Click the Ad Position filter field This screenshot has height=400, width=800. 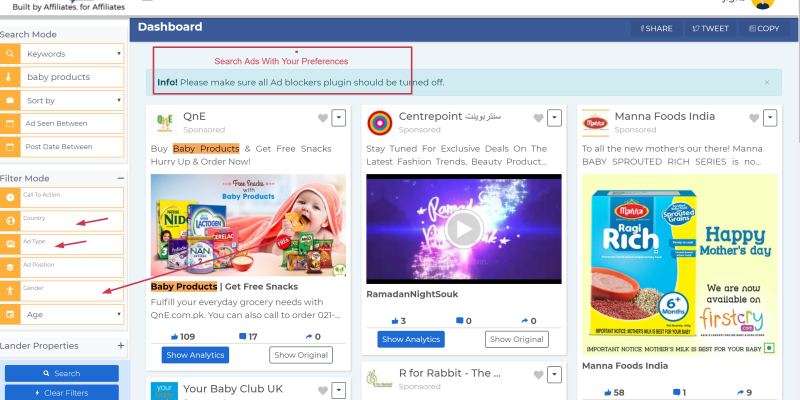pos(72,267)
